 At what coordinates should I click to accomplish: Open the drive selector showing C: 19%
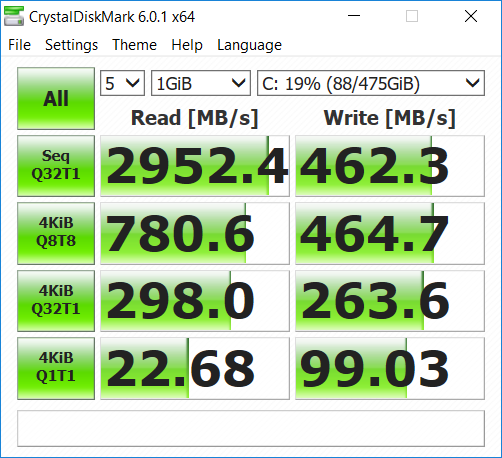[x=371, y=83]
